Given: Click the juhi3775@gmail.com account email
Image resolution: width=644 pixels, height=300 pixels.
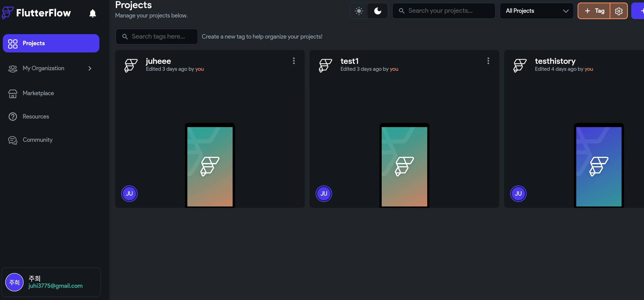Looking at the screenshot, I should tap(56, 286).
